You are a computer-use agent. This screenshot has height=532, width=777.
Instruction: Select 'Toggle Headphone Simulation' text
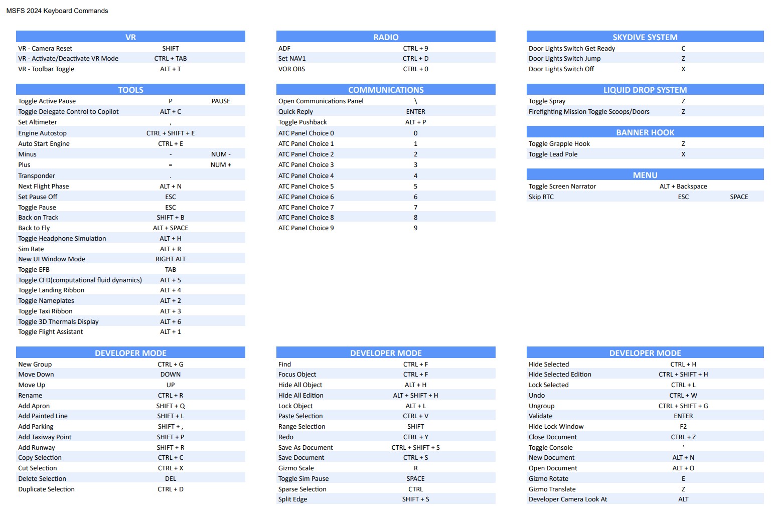coord(62,239)
